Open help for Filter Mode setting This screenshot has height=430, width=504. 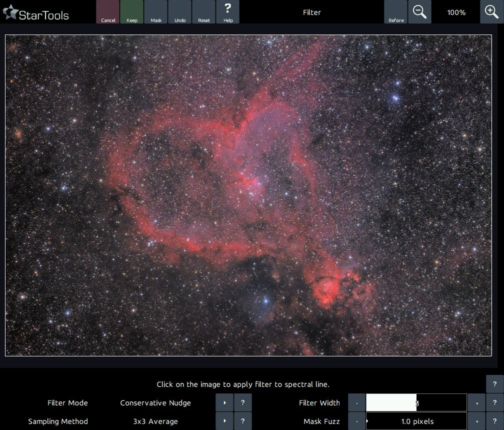pyautogui.click(x=242, y=403)
